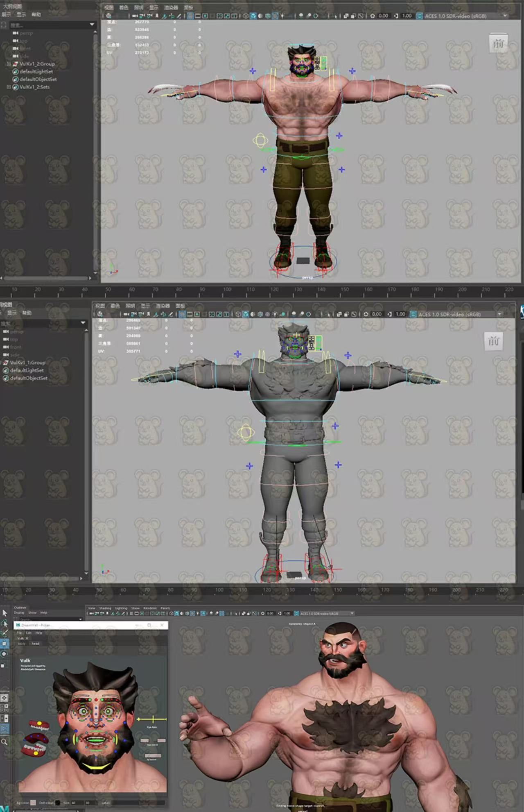Screen dimensions: 524x812
Task: Expand the VulKv1_2:Group node in outliner
Action: tap(9, 64)
